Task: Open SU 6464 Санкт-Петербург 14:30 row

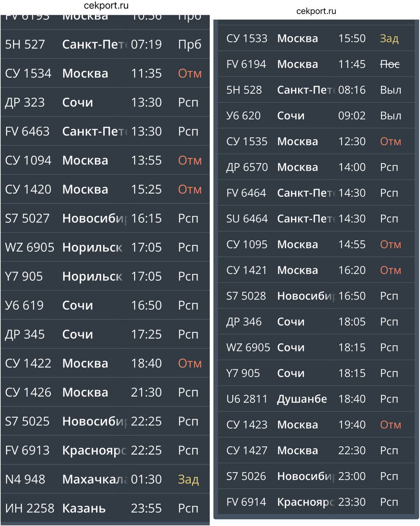Action: point(316,219)
